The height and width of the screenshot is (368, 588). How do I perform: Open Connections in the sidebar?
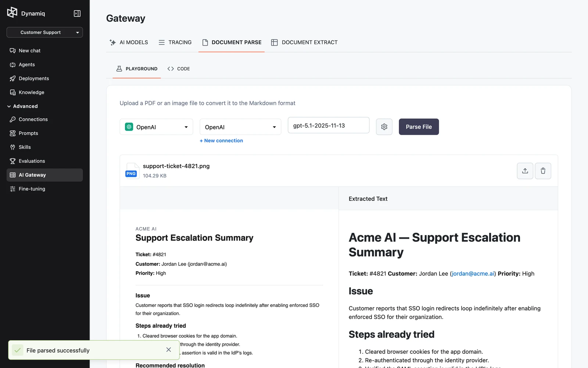(x=44, y=119)
